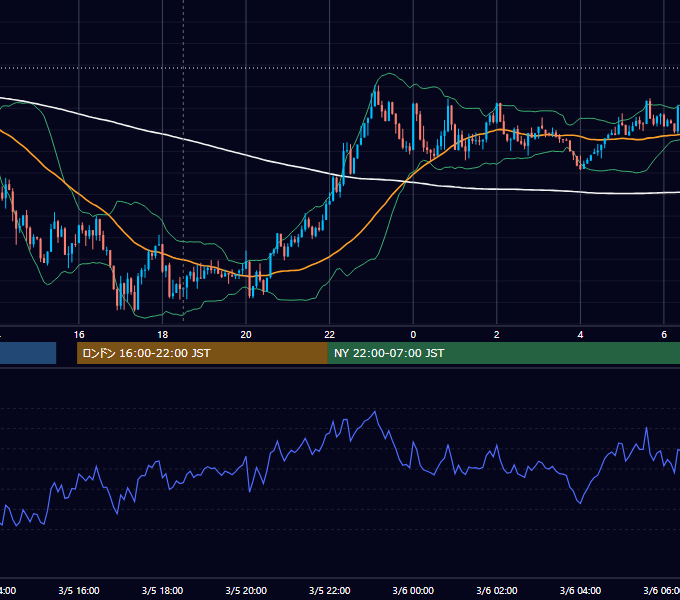Click the 3/5 18:00 label on indicator axis
The height and width of the screenshot is (600, 680).
click(162, 590)
